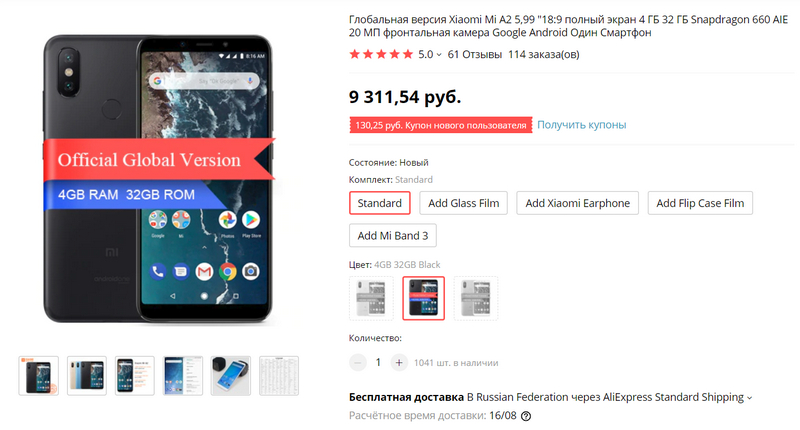Select the Add Flip Case Film option
This screenshot has width=800, height=430.
point(700,203)
